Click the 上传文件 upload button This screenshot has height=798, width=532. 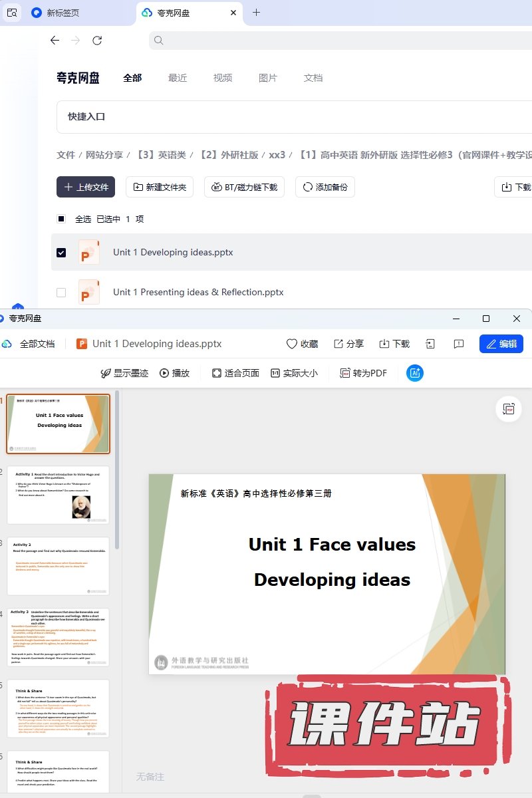[86, 187]
